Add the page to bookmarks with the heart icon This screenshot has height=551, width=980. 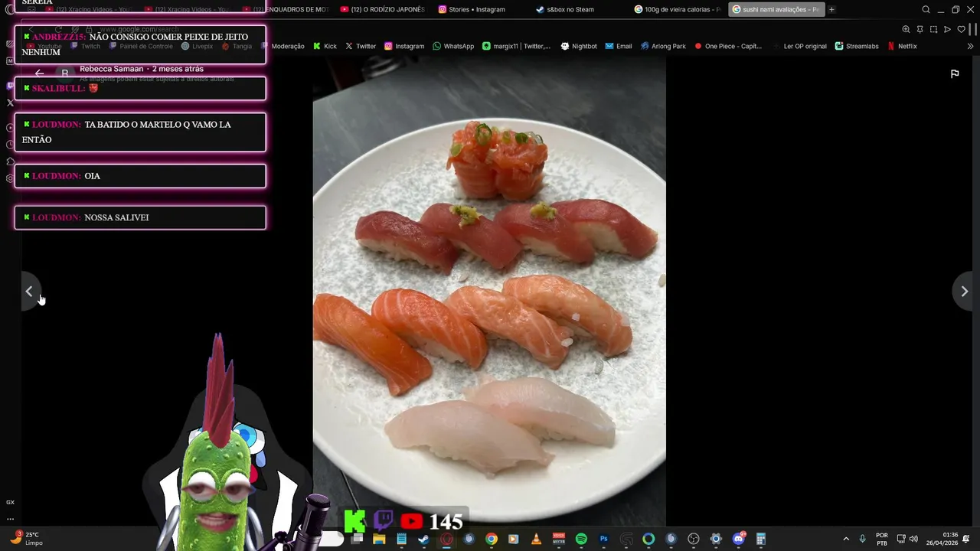click(961, 29)
